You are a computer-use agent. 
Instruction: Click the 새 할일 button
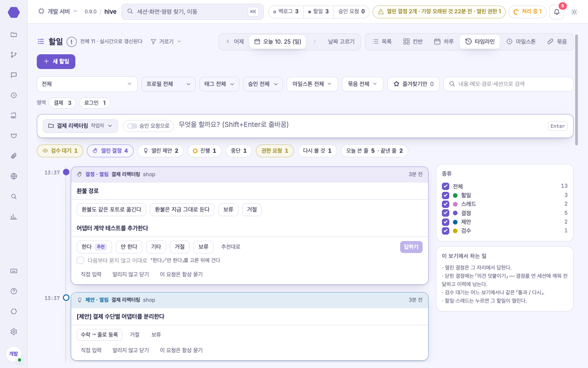[x=56, y=62]
